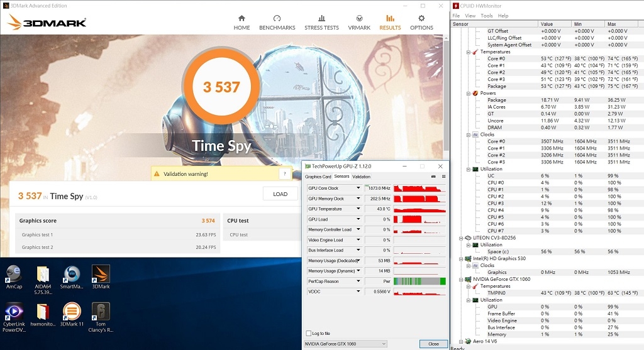Select the Frame Buffer utilization row
This screenshot has width=644, height=350.
[x=547, y=314]
